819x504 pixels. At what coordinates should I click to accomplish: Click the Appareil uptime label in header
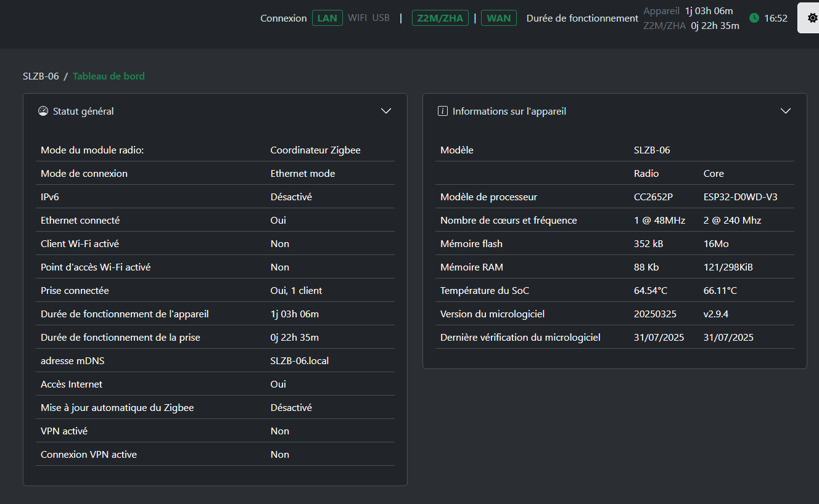(x=662, y=11)
